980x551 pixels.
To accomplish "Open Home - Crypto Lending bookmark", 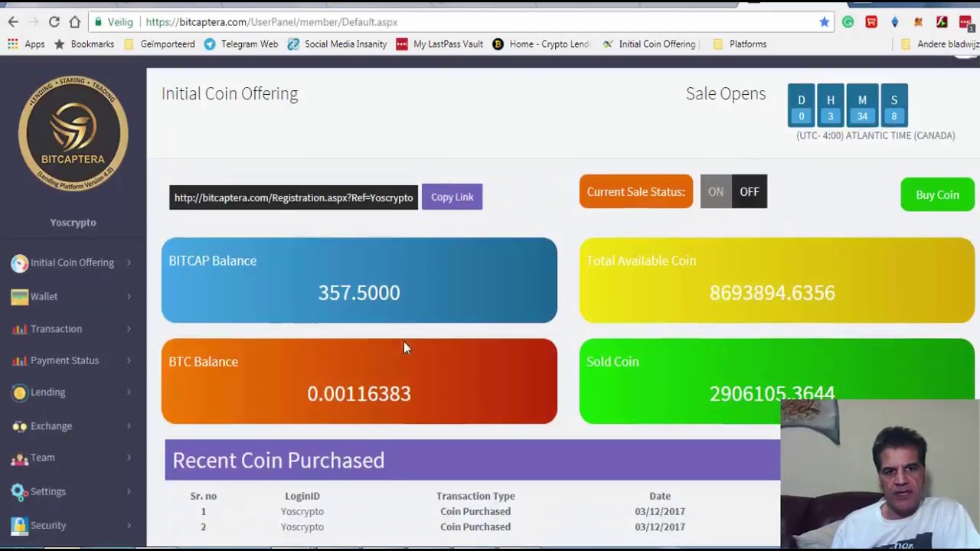I will click(541, 44).
